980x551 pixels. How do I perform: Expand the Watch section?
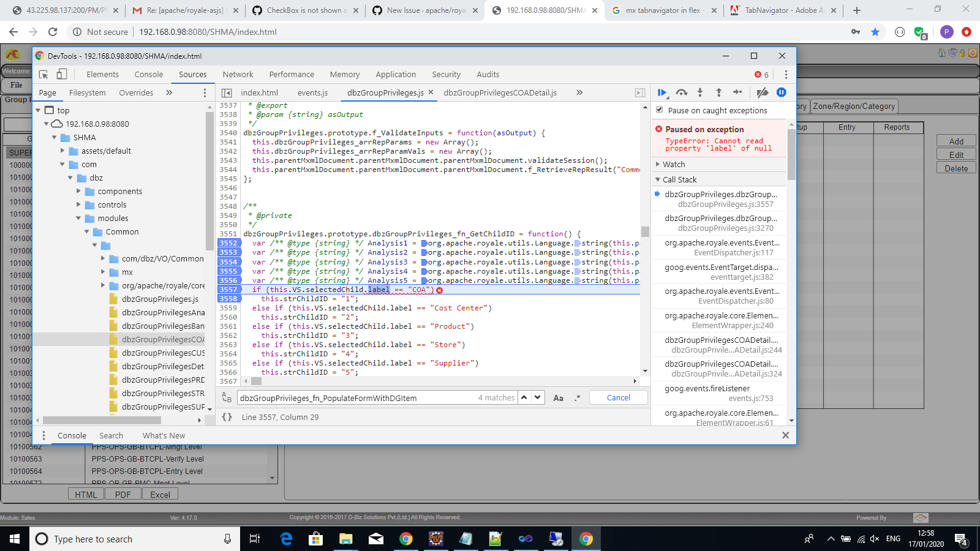coord(658,164)
